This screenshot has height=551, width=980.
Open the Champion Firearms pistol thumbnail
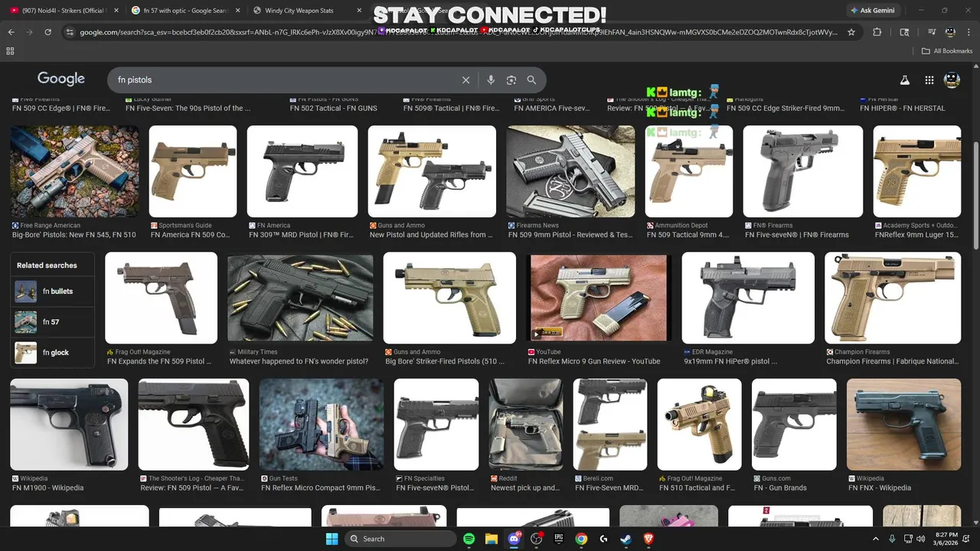click(x=893, y=298)
